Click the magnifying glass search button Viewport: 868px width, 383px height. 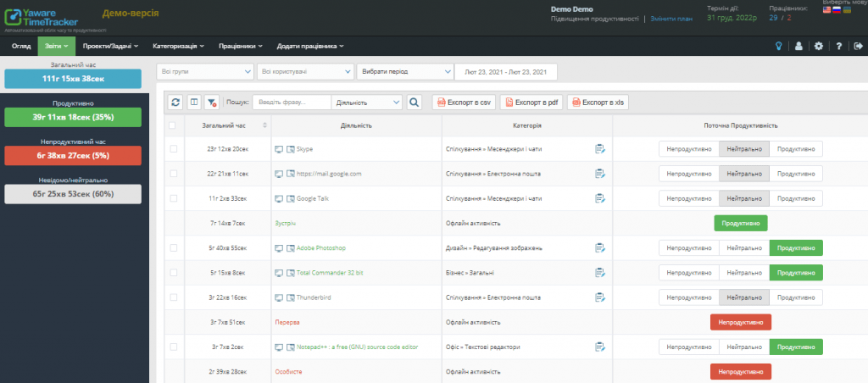point(415,102)
